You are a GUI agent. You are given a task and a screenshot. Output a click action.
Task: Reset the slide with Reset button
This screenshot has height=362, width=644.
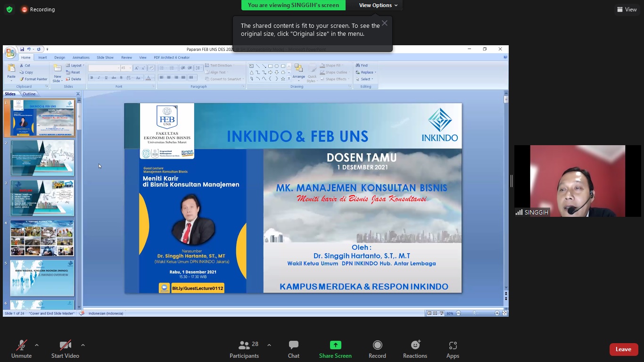74,72
